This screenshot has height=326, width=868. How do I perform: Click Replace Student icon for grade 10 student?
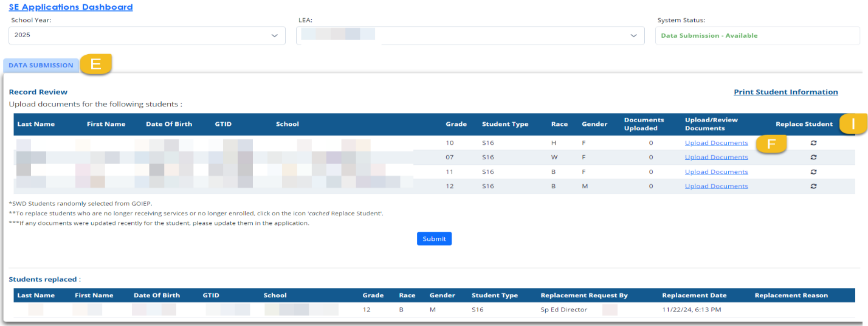coord(813,143)
